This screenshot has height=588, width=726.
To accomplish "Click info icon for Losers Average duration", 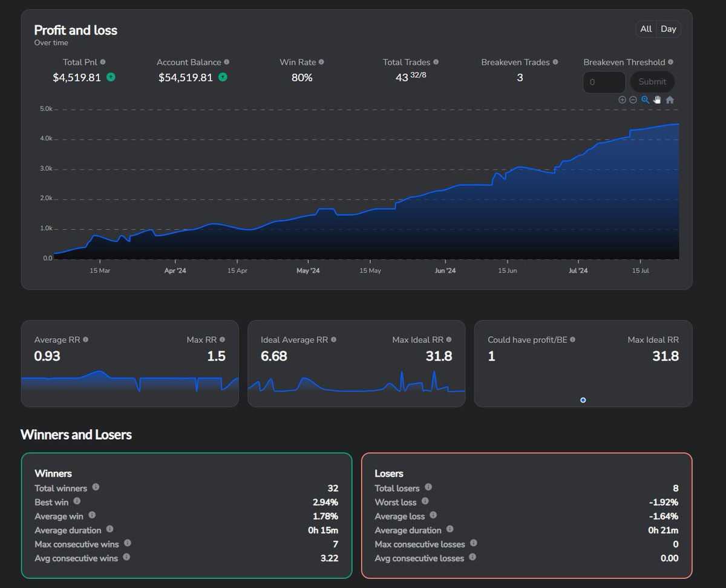I will [450, 529].
